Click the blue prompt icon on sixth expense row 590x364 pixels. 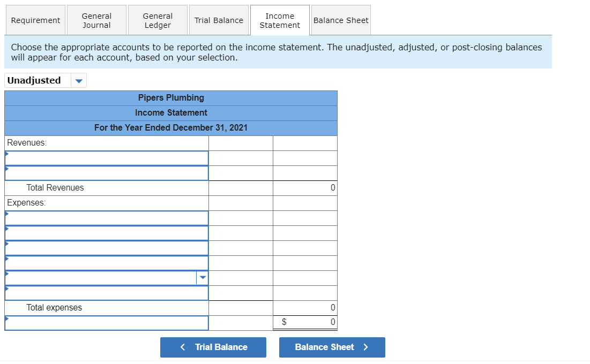pos(6,290)
